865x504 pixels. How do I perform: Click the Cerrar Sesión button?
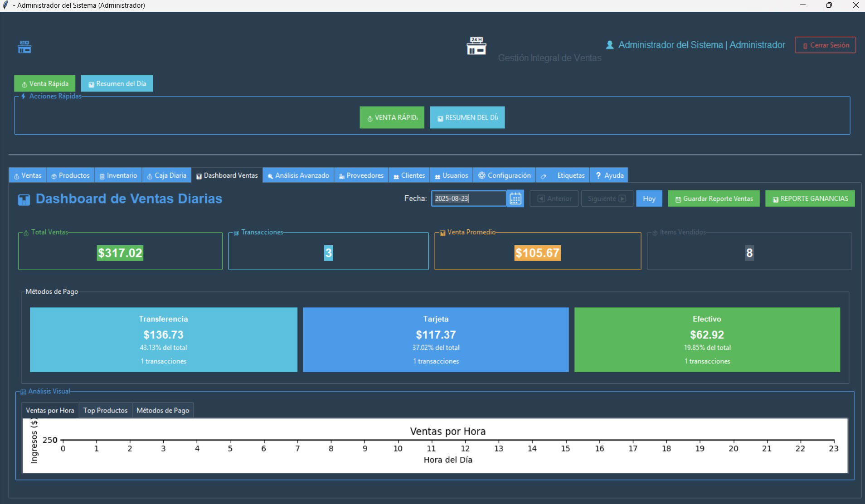tap(825, 45)
